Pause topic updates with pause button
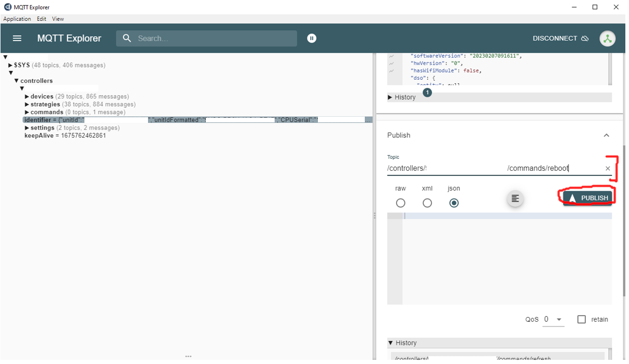The width and height of the screenshot is (629, 364). pos(312,38)
